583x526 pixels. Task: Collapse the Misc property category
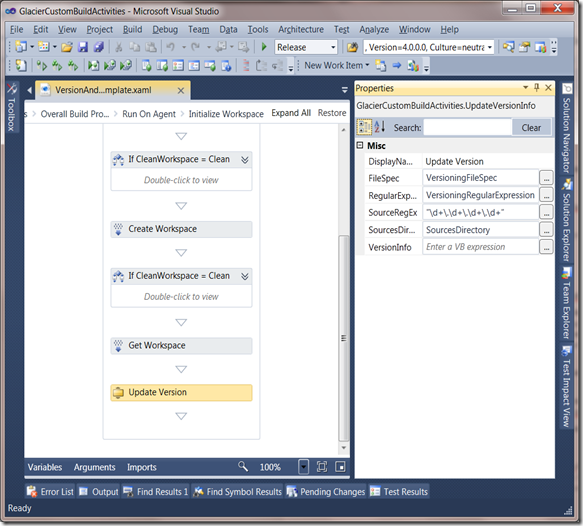(x=360, y=145)
